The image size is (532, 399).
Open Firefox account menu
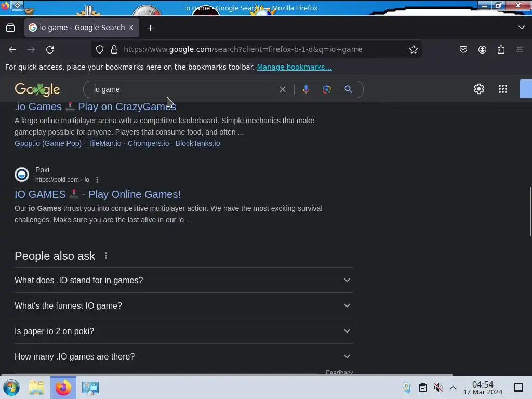pos(482,49)
